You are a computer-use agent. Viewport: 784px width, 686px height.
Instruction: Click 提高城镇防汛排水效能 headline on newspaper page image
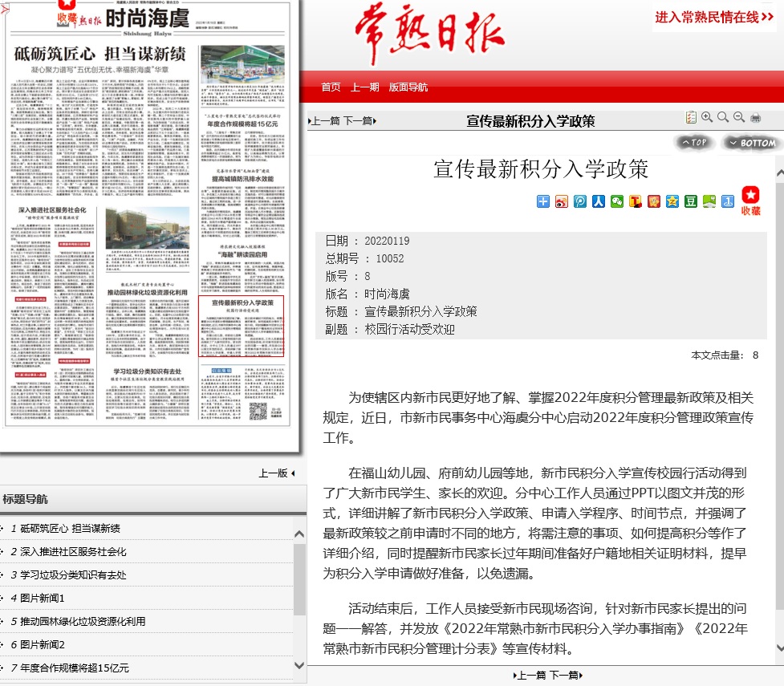coord(242,179)
